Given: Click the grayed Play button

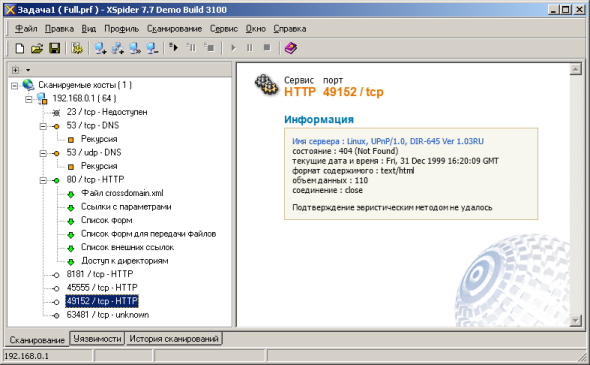Looking at the screenshot, I should click(233, 48).
